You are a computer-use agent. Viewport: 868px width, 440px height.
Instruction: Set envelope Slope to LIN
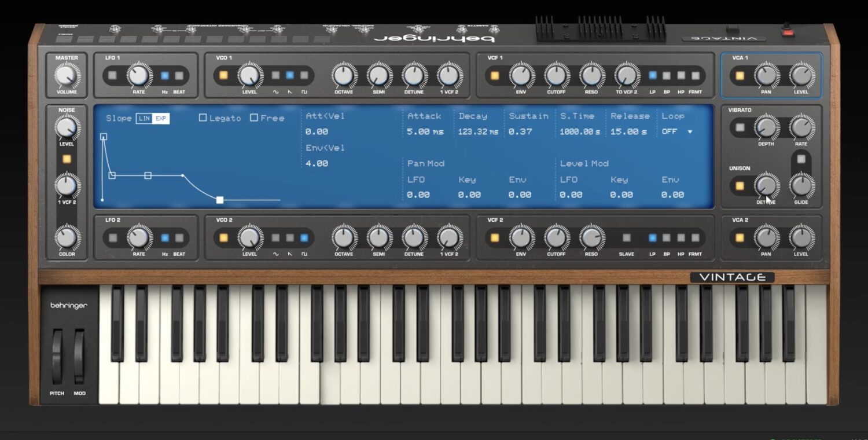(x=144, y=118)
